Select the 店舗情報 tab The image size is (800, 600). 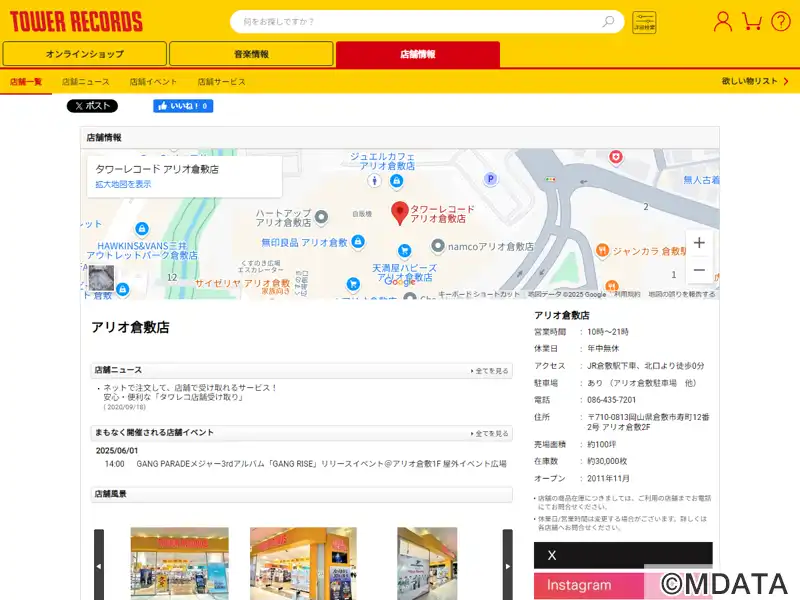click(x=418, y=54)
